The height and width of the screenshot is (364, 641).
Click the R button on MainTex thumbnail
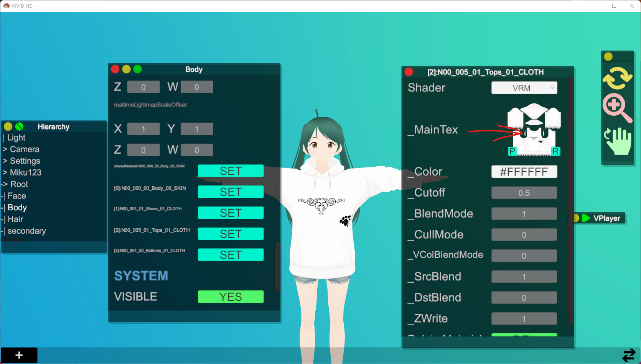click(x=555, y=151)
